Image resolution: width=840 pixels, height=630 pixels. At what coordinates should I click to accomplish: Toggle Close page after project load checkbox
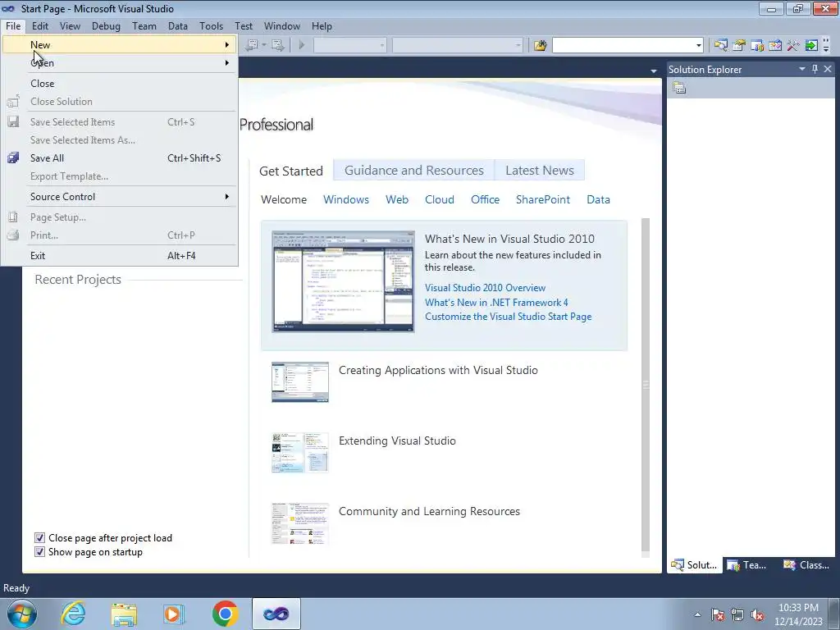39,537
